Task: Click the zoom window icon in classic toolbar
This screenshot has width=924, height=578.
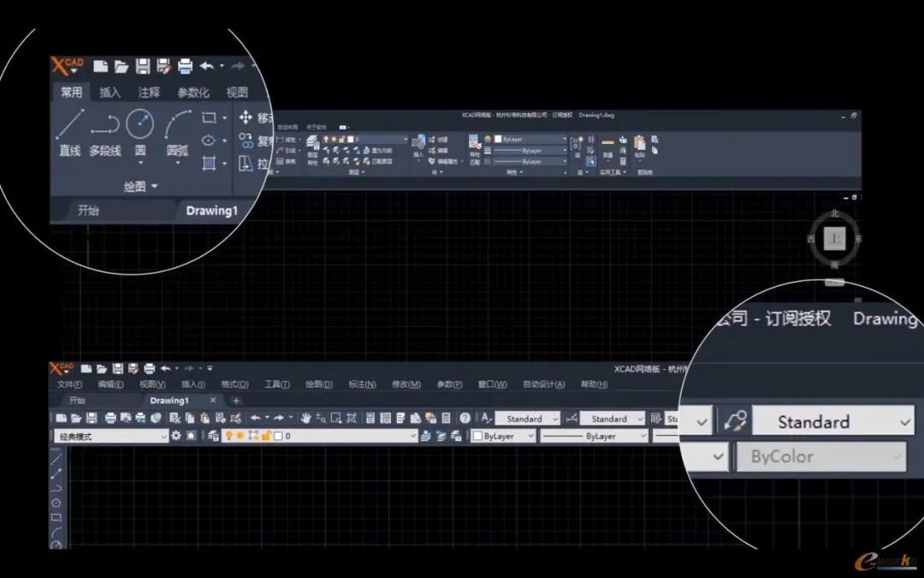Action: point(336,418)
